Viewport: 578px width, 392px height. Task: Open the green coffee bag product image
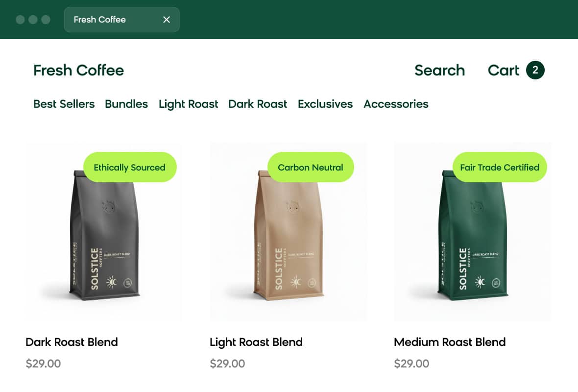(x=473, y=232)
